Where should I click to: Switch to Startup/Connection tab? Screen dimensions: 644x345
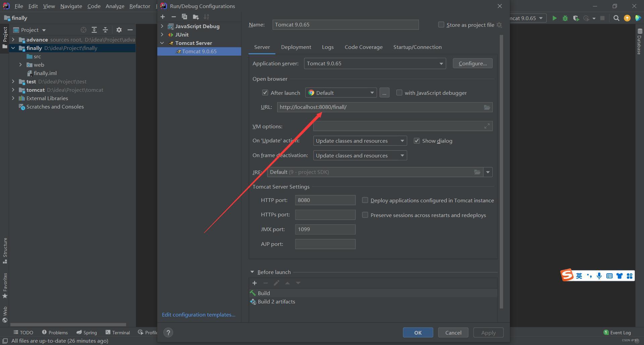coord(417,47)
